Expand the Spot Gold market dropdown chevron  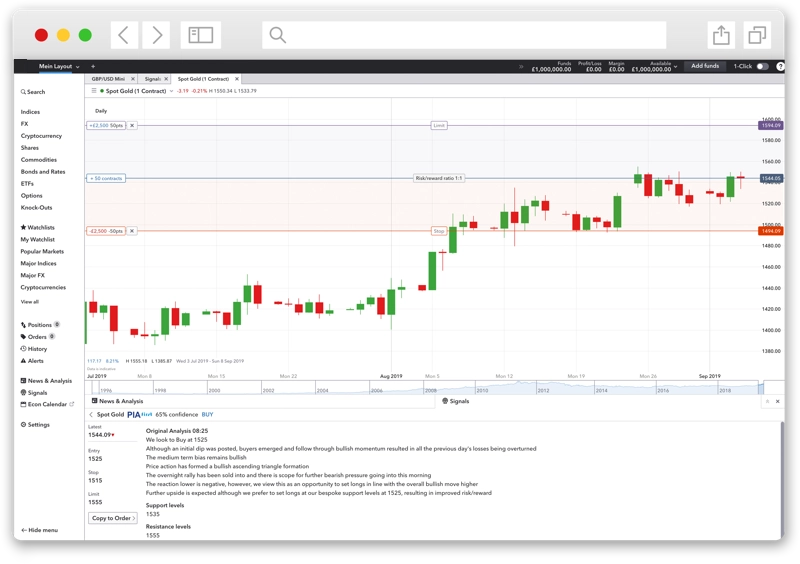pos(171,91)
